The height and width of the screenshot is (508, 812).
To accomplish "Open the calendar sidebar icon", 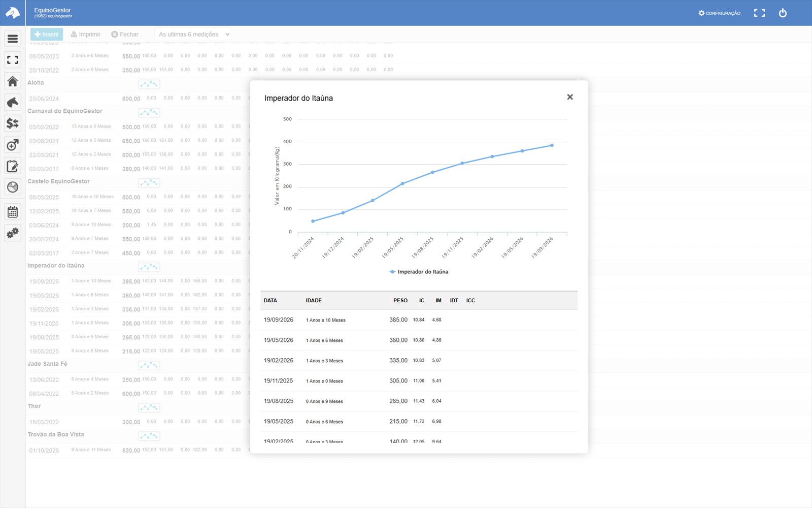I will click(x=13, y=212).
